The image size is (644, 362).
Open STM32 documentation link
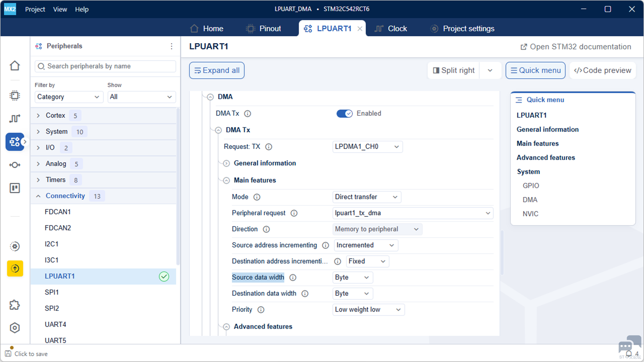[576, 47]
